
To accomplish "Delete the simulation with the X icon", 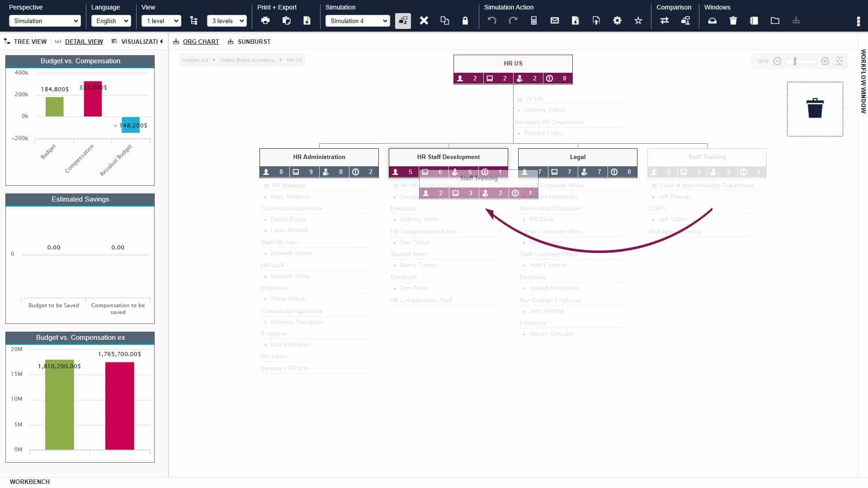I will (x=424, y=21).
